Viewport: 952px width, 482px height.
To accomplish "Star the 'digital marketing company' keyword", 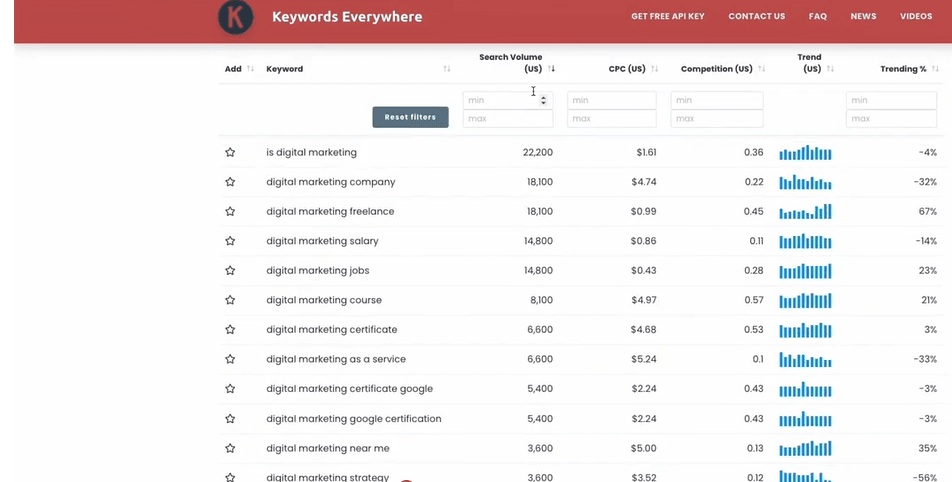I will (230, 182).
